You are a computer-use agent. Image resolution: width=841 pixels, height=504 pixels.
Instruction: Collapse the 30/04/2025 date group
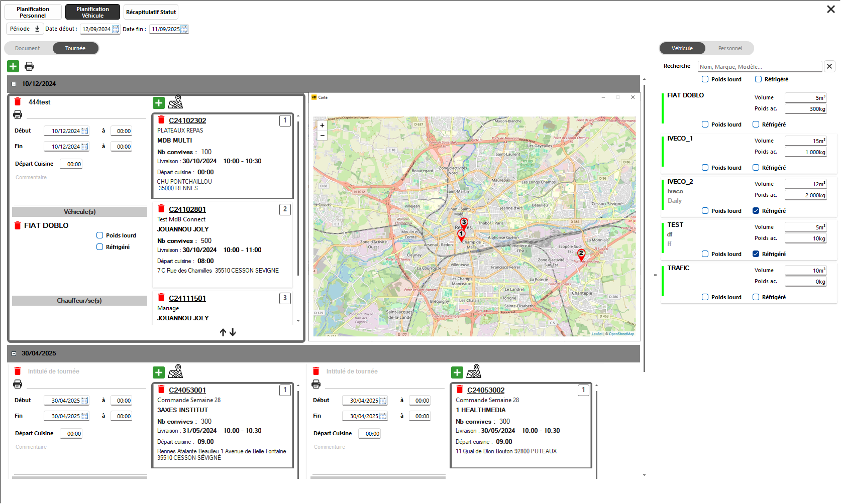[x=14, y=354]
